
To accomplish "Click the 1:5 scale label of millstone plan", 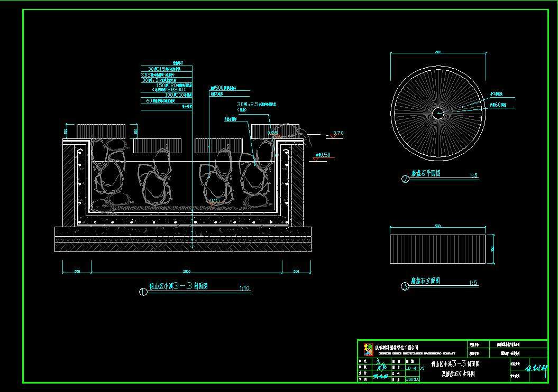I will 473,175.
